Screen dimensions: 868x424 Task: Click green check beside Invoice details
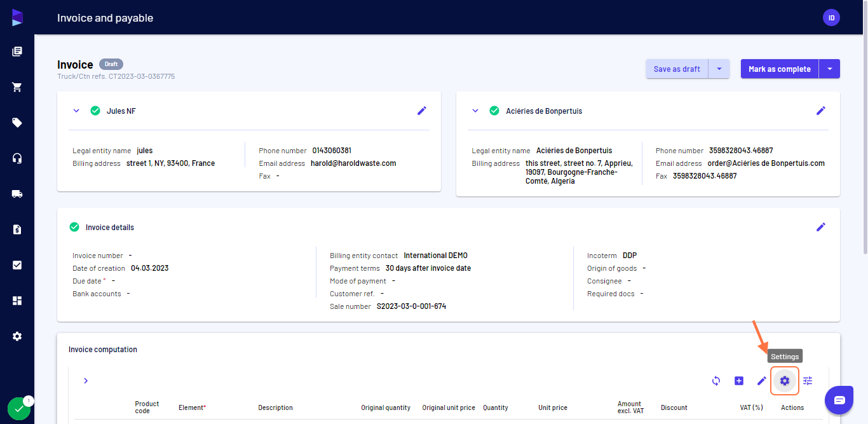coord(74,227)
